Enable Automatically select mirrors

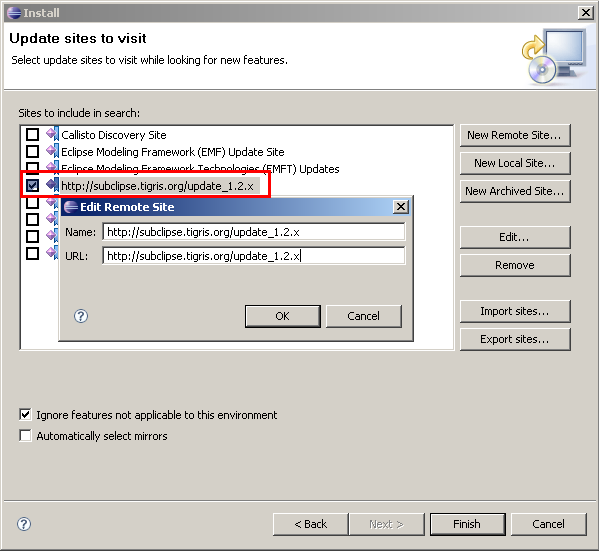25,436
